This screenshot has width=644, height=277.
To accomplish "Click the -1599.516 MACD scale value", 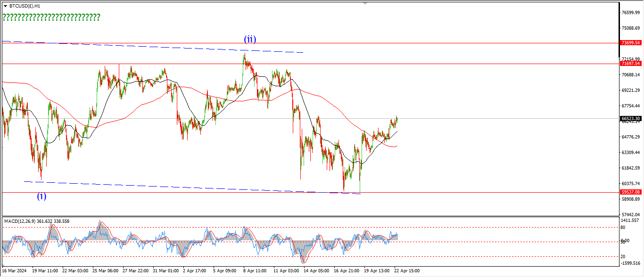I will (x=630, y=263).
